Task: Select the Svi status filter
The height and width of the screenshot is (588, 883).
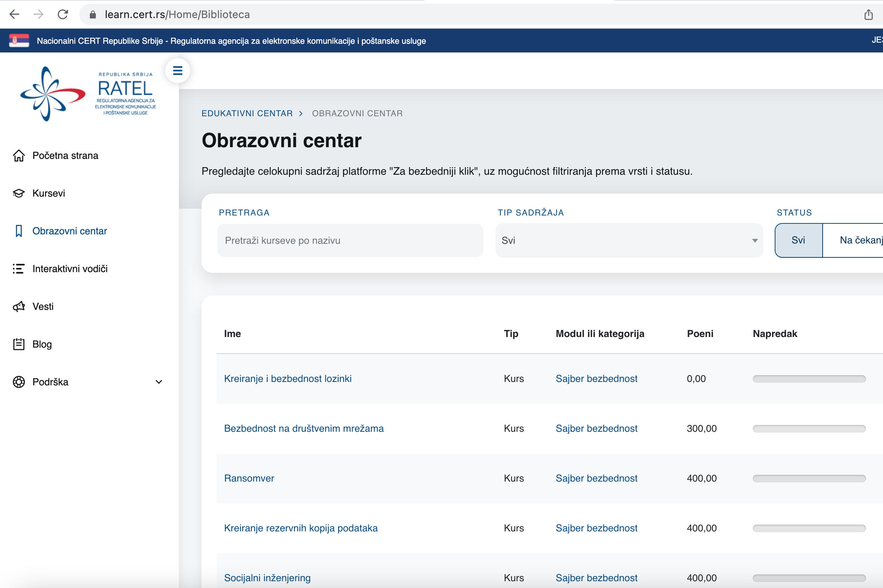Action: pyautogui.click(x=798, y=240)
